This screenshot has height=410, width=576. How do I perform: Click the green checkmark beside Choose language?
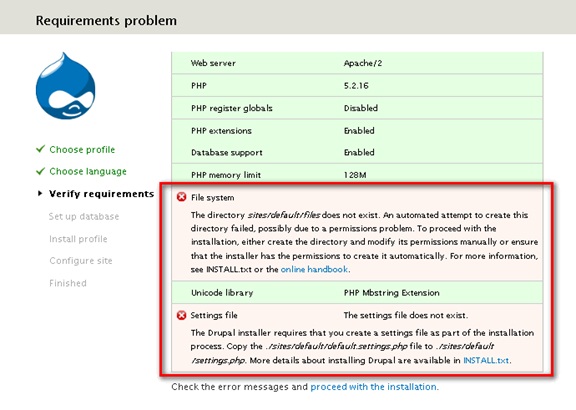tap(40, 171)
